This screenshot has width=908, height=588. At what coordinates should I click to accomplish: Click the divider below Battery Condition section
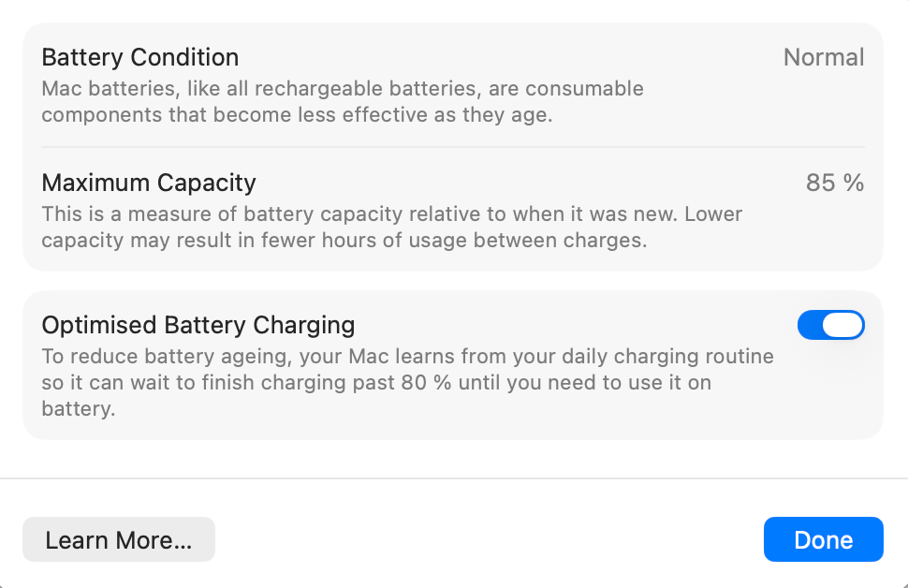(x=453, y=147)
